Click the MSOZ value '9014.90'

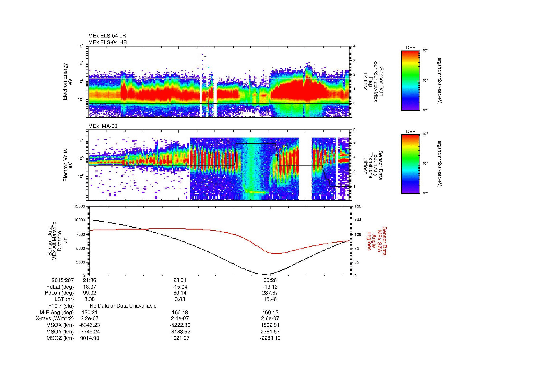[x=89, y=338]
